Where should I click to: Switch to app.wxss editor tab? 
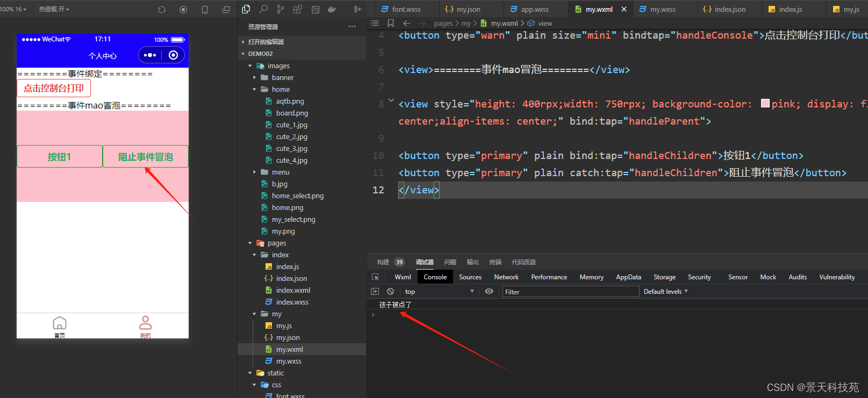tap(535, 9)
